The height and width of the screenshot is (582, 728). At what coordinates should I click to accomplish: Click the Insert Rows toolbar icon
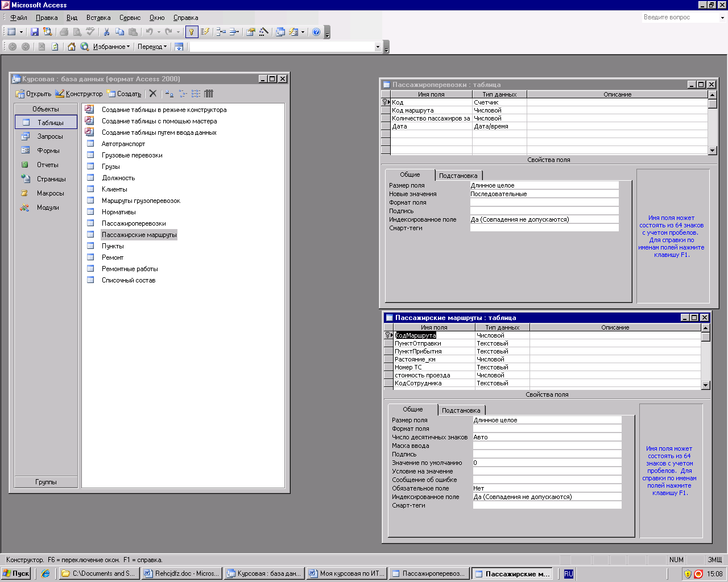point(221,32)
